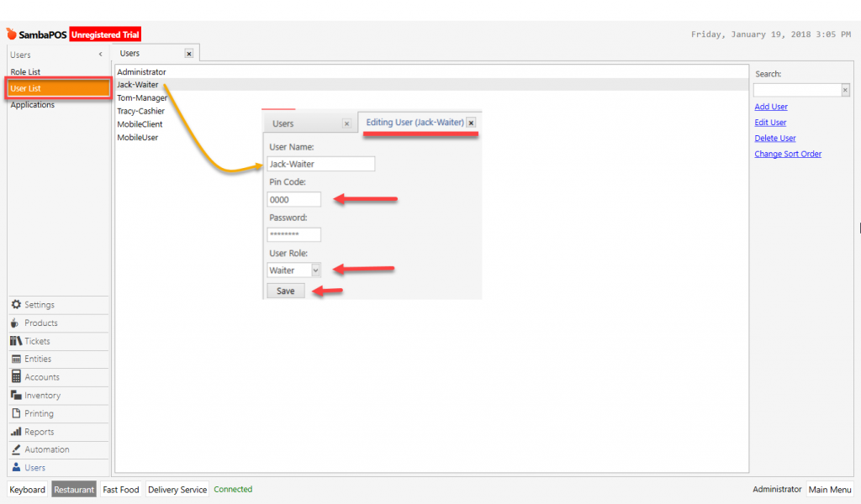Close the main Users tab
The image size is (861, 504).
coord(189,54)
